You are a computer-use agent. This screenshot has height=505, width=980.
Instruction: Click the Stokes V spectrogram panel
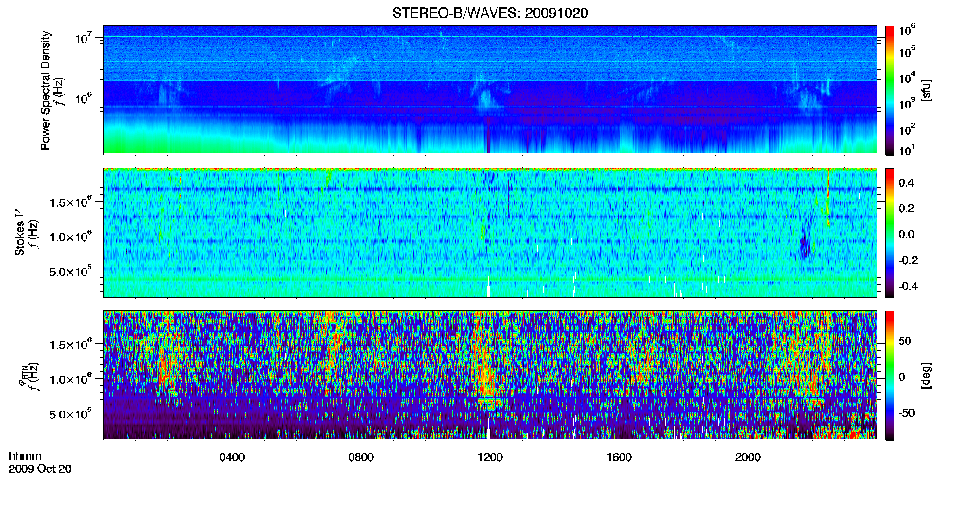pyautogui.click(x=490, y=233)
